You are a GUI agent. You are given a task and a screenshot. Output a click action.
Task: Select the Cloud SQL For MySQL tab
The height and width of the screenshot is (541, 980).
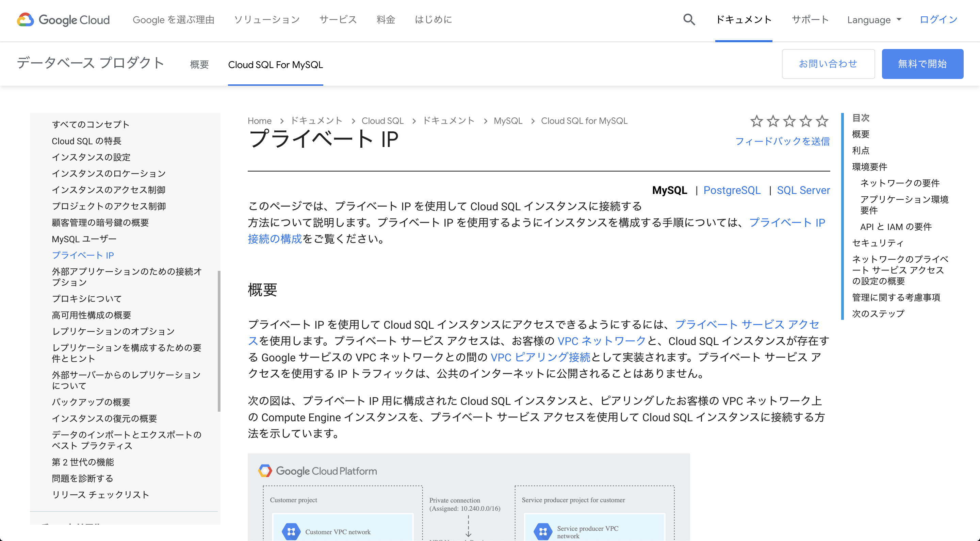pos(275,65)
